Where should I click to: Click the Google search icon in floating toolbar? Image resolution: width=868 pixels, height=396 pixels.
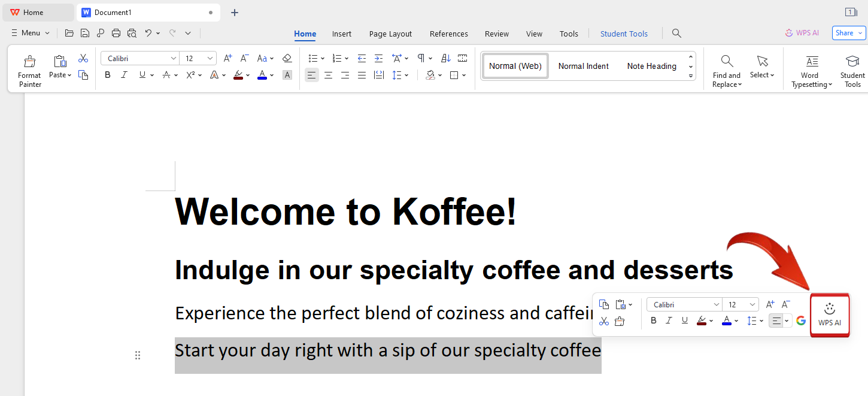801,321
